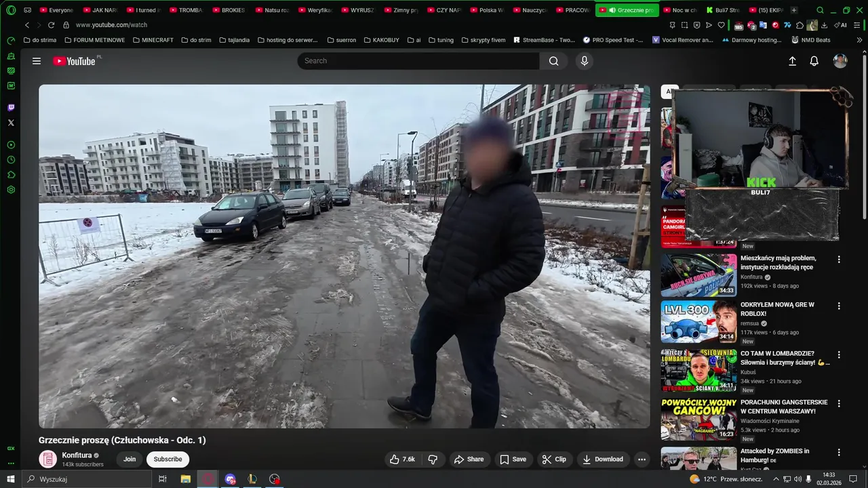
Task: Open the Konfitura channel avatar
Action: [x=47, y=460]
